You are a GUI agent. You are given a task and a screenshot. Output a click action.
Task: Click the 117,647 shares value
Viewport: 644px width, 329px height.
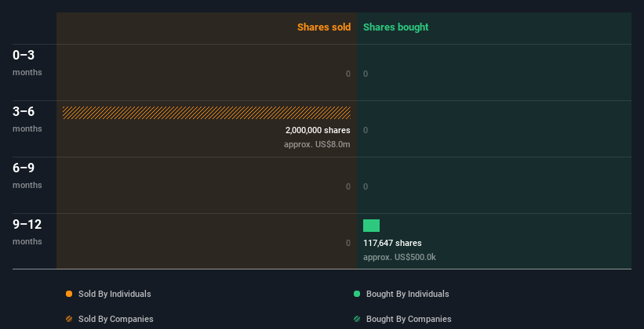[392, 244]
